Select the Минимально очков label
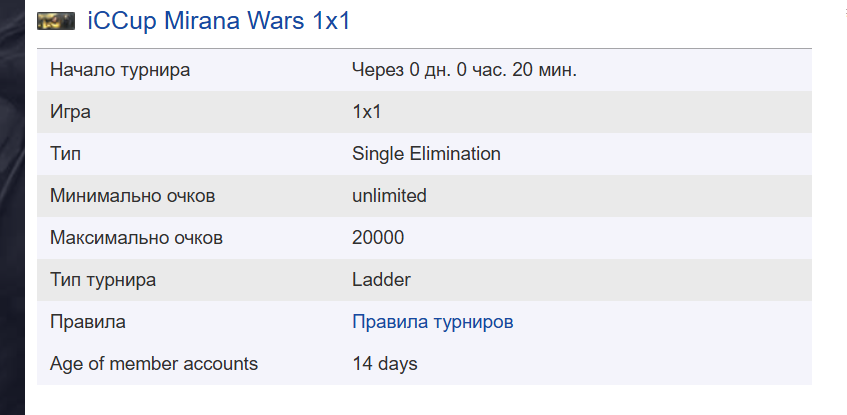 132,196
